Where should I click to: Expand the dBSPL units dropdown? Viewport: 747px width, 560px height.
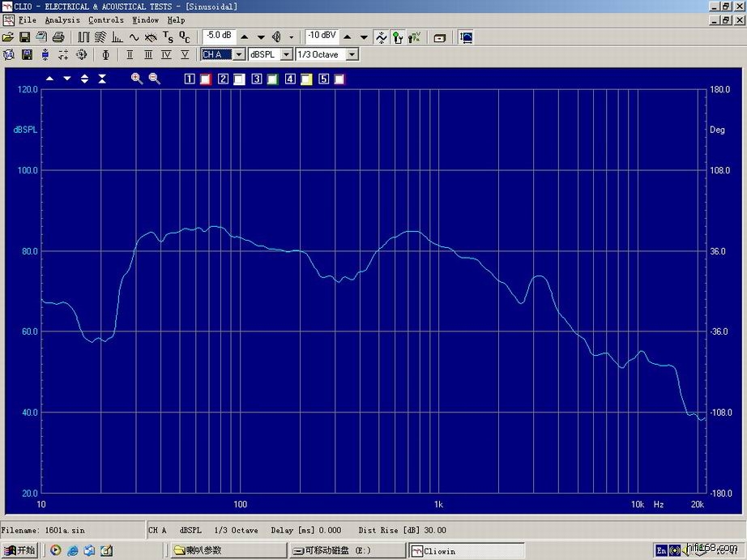click(x=286, y=55)
